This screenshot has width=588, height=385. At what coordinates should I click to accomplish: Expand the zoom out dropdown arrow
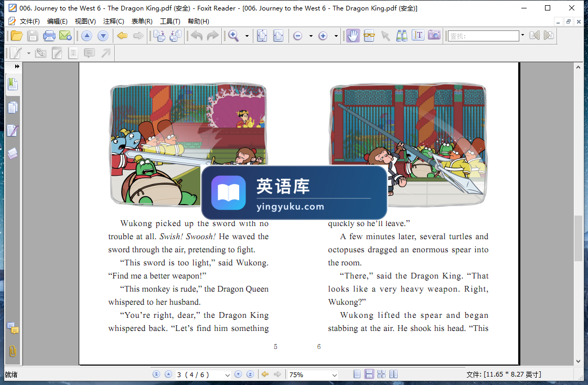point(311,36)
